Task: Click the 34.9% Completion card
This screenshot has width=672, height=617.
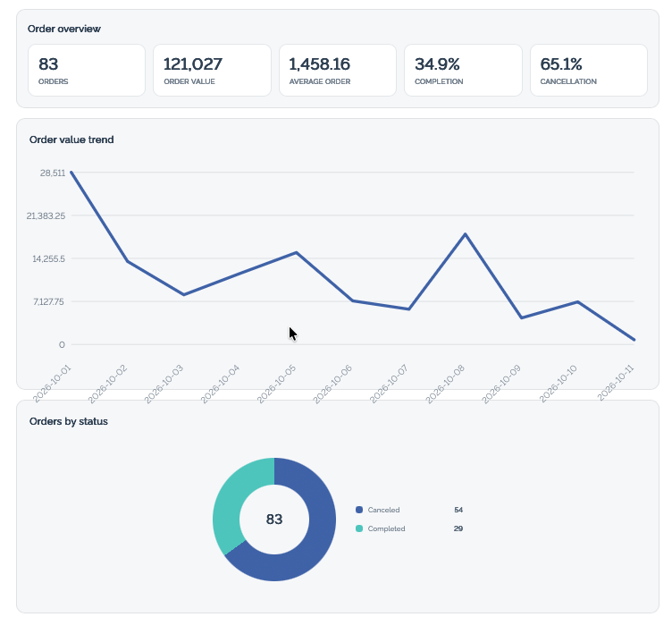Action: click(x=463, y=71)
